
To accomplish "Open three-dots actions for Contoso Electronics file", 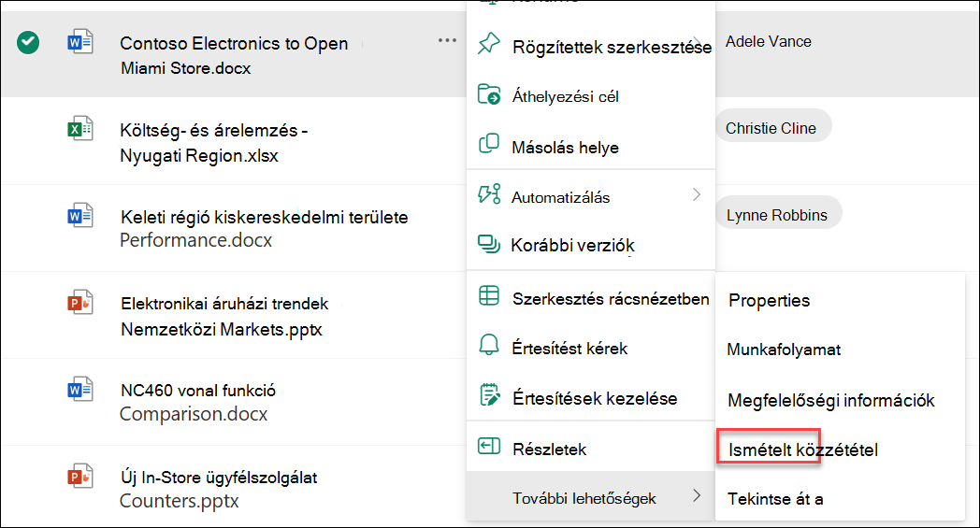I will coord(448,40).
